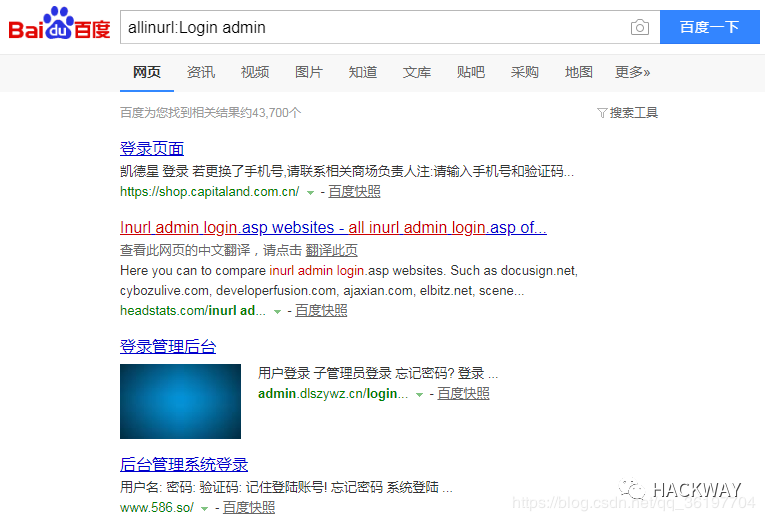Click the blue thumbnail of 登录管理后台 result

(x=181, y=401)
